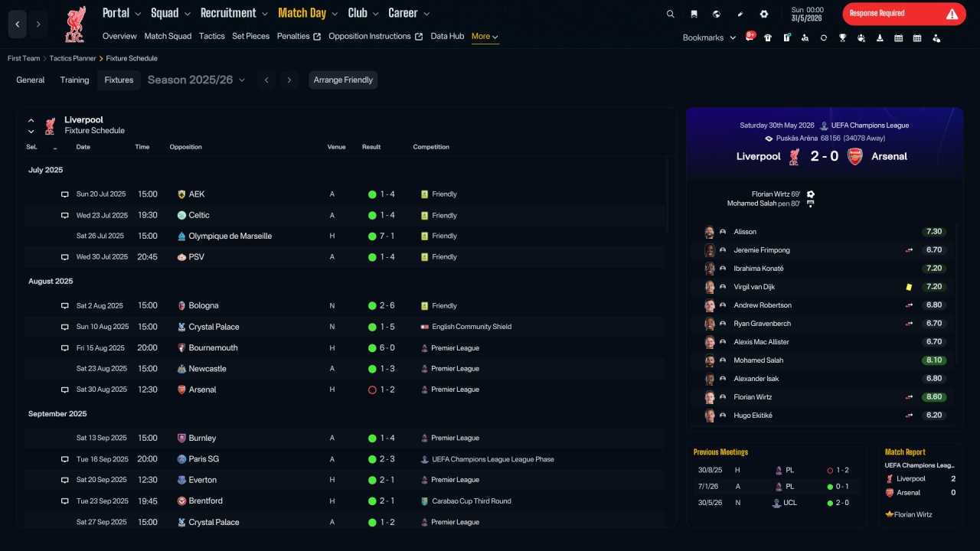The height and width of the screenshot is (551, 980).
Task: Click the Arrange Friendly button
Action: 343,80
